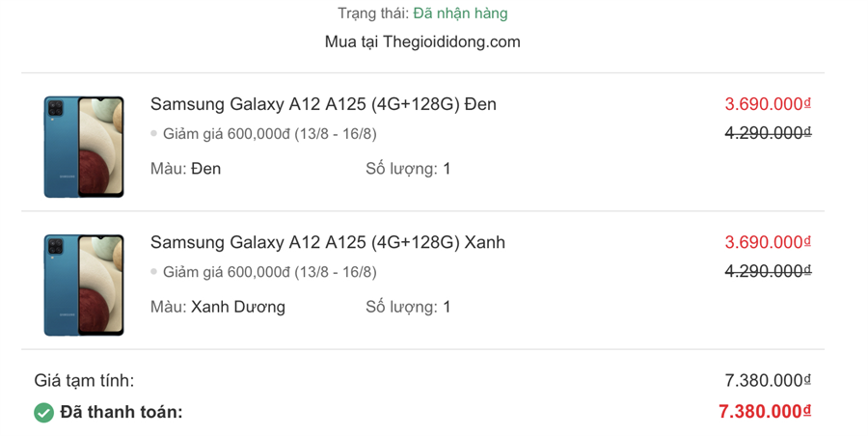Screen dimensions: 868x436
Task: Click first item's 600,000đ discount note
Action: [269, 134]
